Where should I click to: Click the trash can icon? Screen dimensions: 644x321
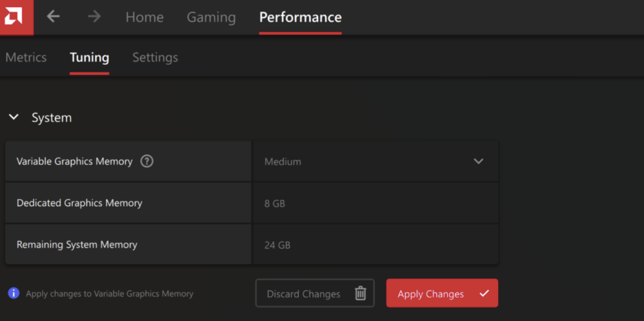pyautogui.click(x=360, y=293)
